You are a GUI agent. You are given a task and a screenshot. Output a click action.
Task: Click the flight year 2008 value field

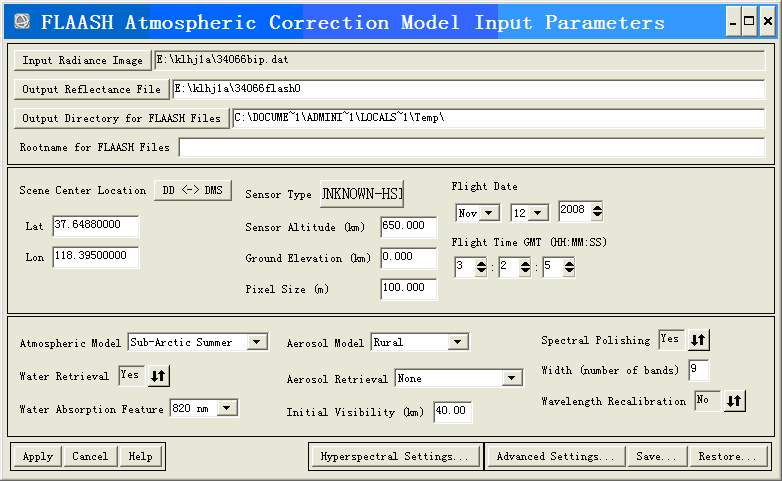[x=575, y=211]
